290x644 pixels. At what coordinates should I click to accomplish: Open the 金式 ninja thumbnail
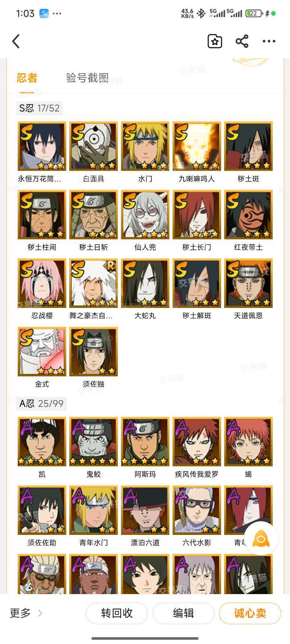coord(42,351)
